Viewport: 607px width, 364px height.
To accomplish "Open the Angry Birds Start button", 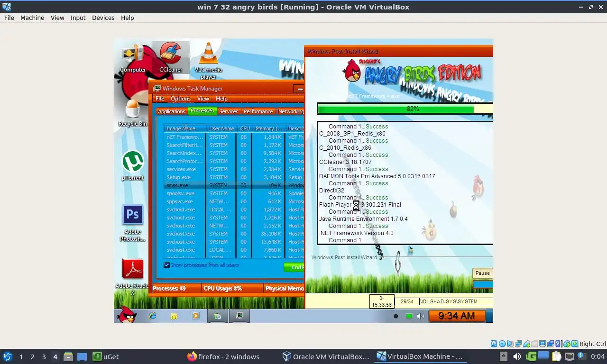I will coord(127,315).
